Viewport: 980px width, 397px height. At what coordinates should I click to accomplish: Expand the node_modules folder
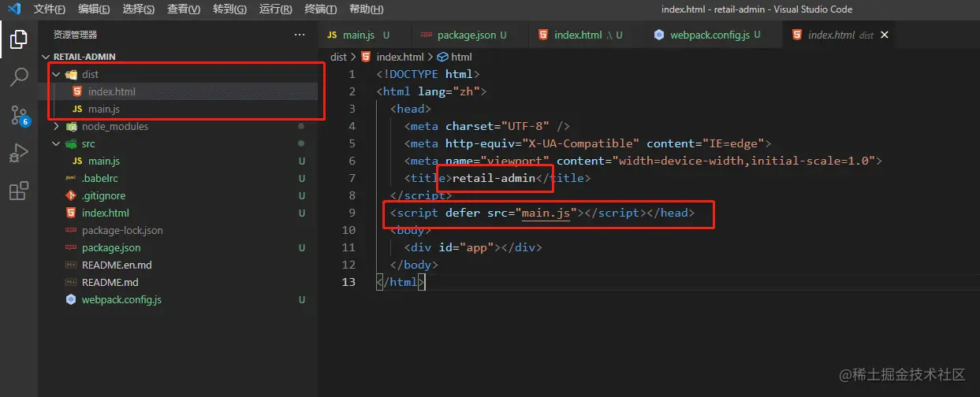click(56, 126)
